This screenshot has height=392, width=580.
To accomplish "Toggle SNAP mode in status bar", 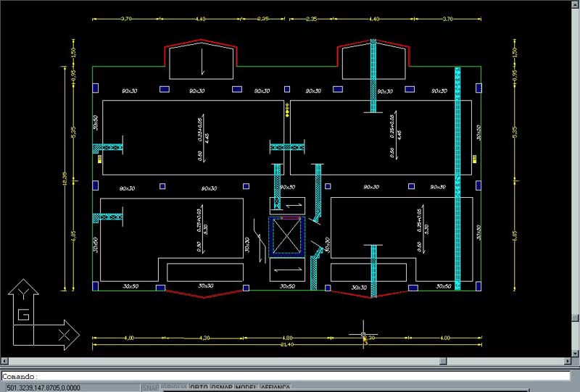I will click(x=151, y=388).
